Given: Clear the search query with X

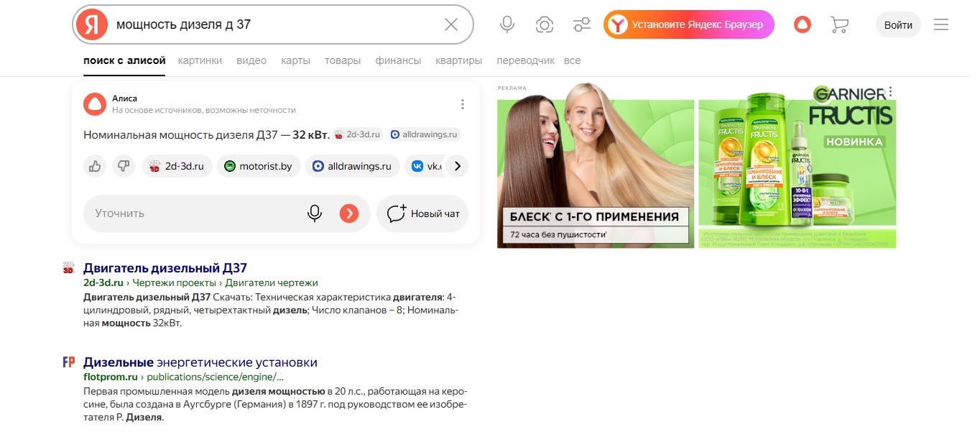Looking at the screenshot, I should click(x=451, y=25).
